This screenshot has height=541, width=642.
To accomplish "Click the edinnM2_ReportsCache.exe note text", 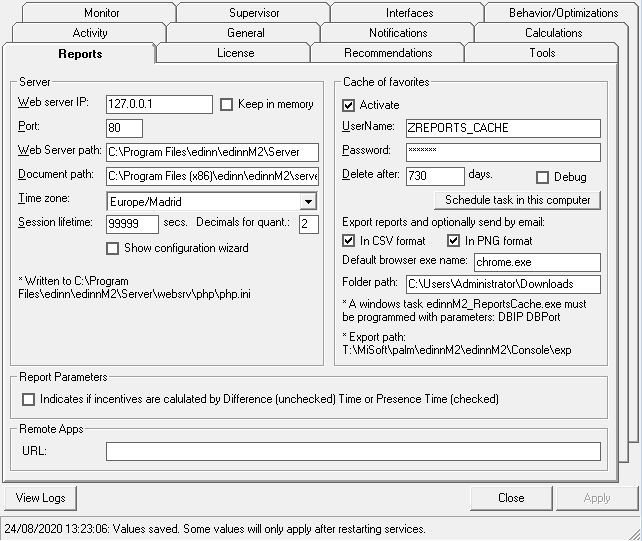I will click(464, 310).
